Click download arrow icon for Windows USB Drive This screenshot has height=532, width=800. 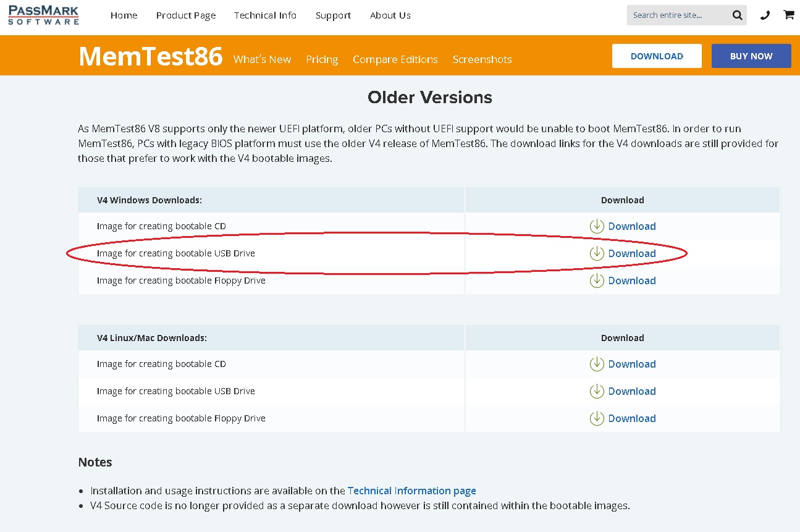click(x=597, y=253)
